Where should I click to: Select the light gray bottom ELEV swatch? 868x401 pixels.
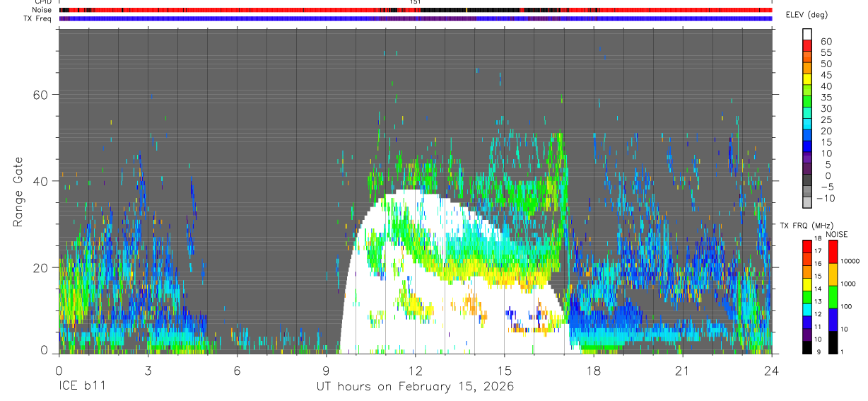tap(807, 201)
